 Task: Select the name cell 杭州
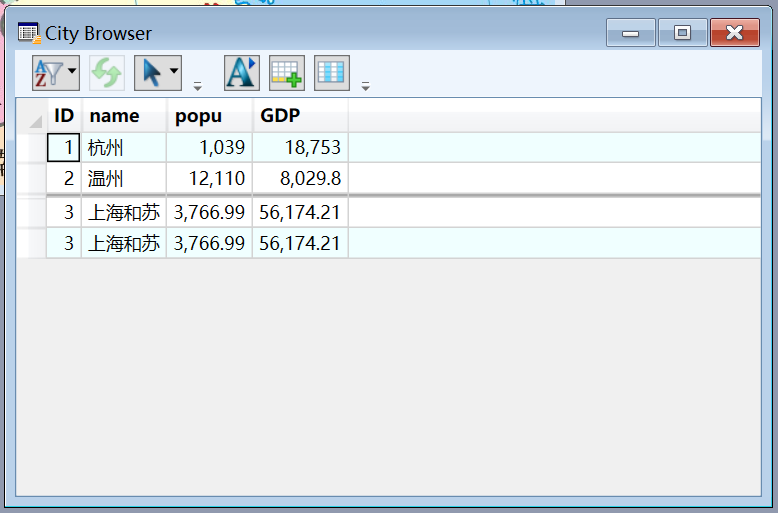(124, 147)
